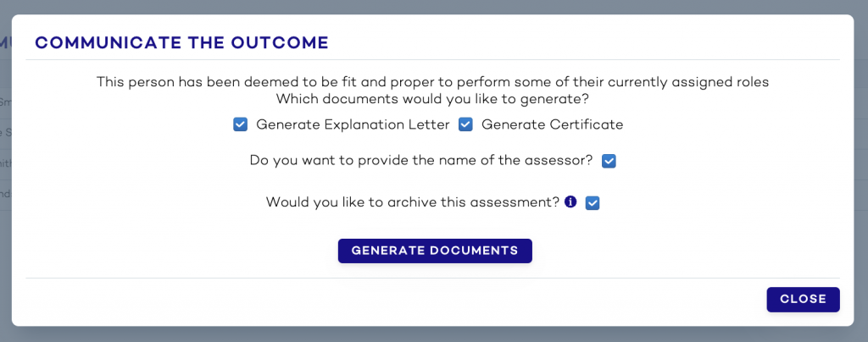The width and height of the screenshot is (868, 342).
Task: Click empty white area beside Close button
Action: tap(387, 300)
